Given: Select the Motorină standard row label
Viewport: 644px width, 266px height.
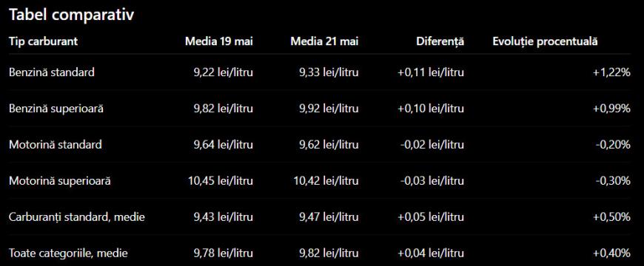Looking at the screenshot, I should pyautogui.click(x=56, y=145).
